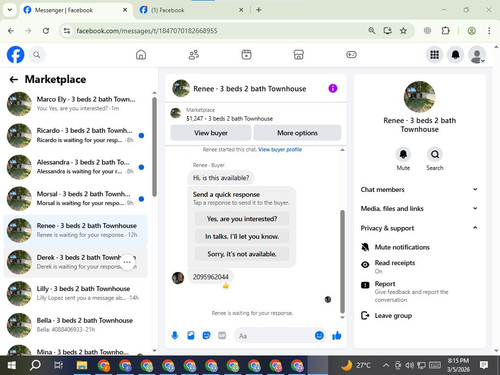Show hidden system tray icons

coord(386,365)
